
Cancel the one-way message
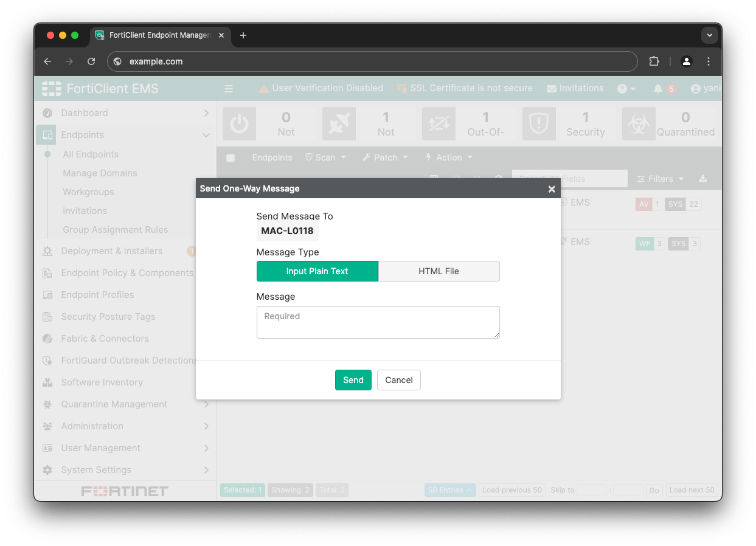tap(398, 380)
